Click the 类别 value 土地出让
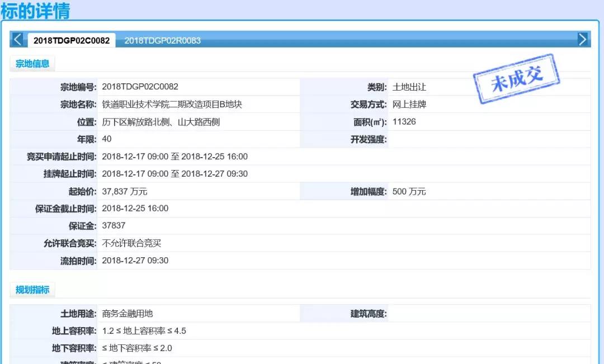 (x=409, y=87)
